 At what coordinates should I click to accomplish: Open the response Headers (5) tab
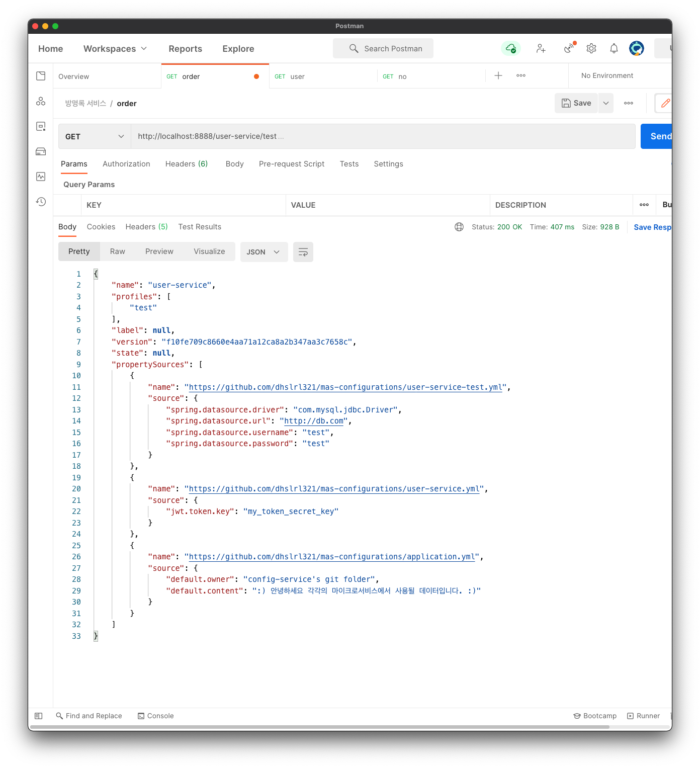(x=147, y=227)
